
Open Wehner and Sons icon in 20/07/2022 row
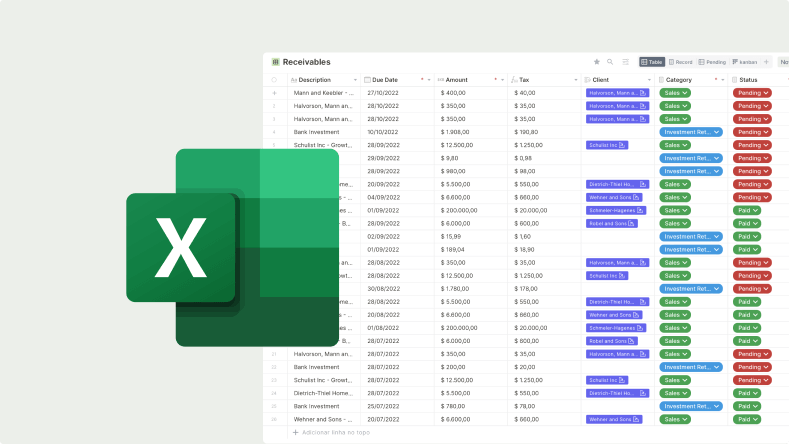click(636, 419)
